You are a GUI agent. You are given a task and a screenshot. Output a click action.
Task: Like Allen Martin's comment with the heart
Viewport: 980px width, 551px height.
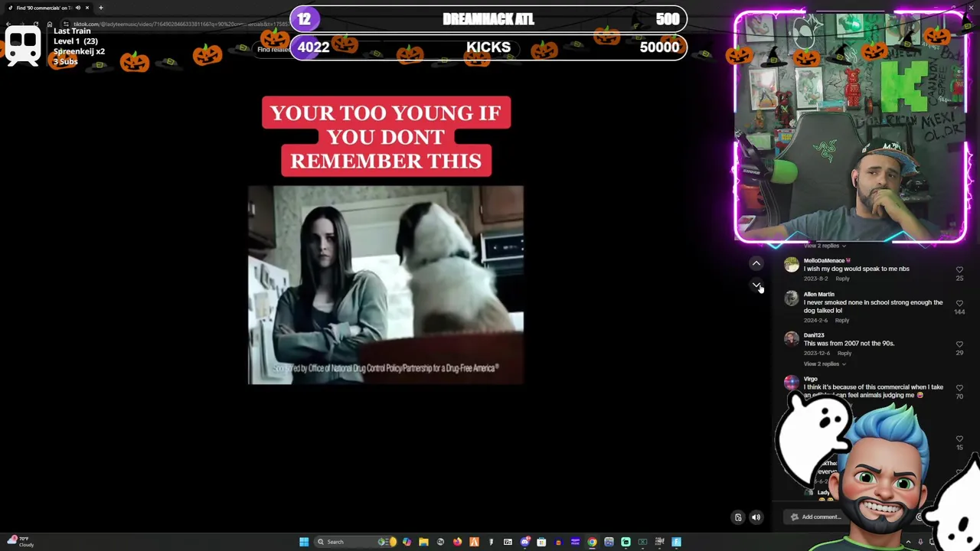pyautogui.click(x=959, y=303)
